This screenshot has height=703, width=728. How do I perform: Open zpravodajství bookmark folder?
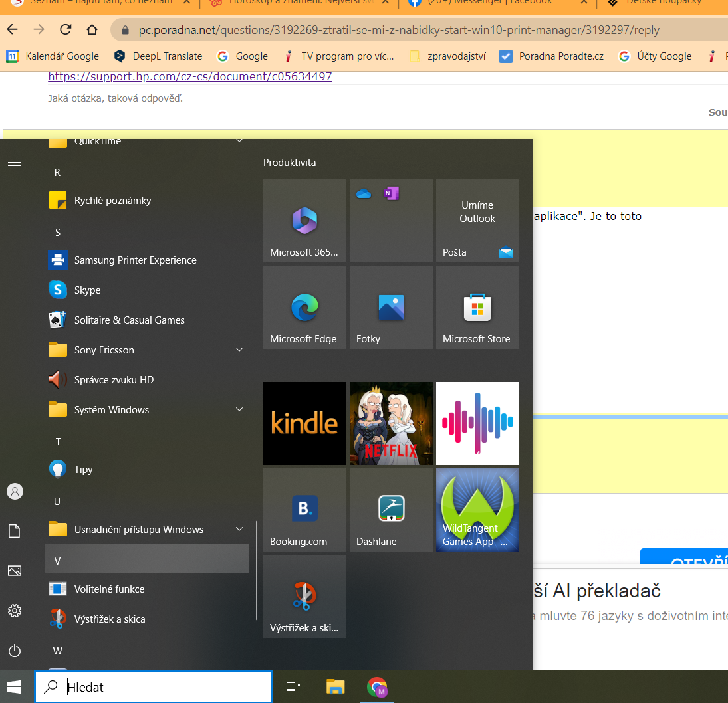click(x=447, y=56)
